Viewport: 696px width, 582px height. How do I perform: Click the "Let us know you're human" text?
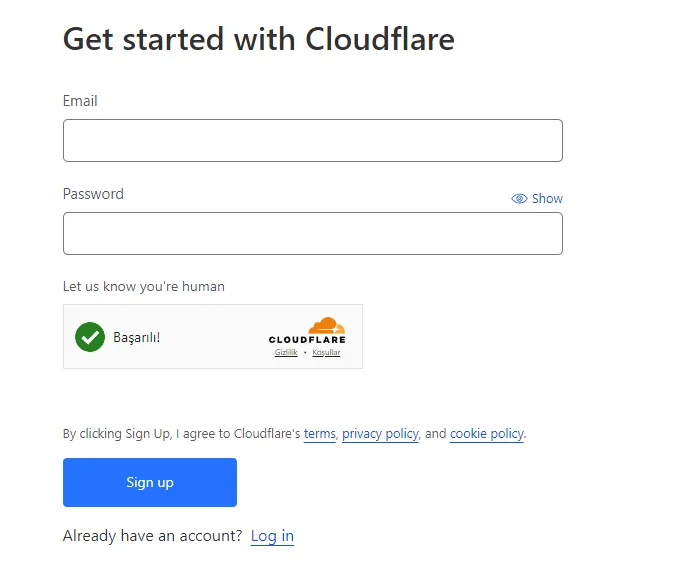(x=143, y=287)
